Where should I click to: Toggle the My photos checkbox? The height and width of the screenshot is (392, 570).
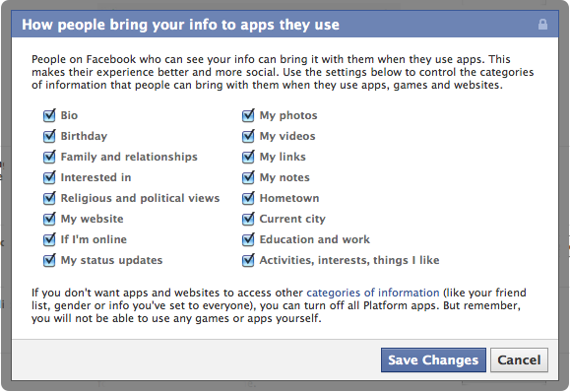[248, 115]
